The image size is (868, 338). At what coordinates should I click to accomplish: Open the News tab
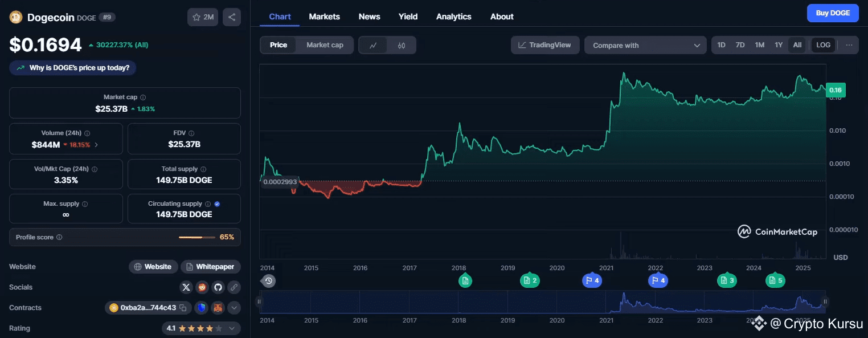369,17
